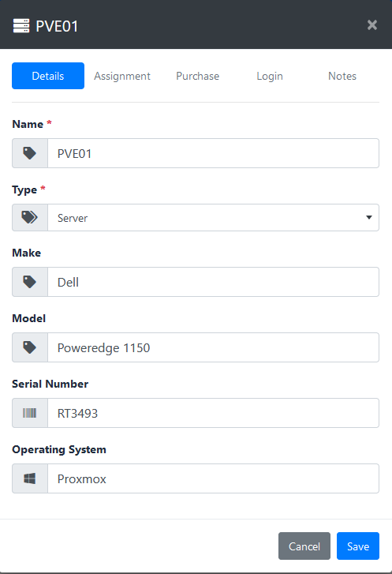Screen dimensions: 392x574
Task: Save the asset changes
Action: [x=358, y=546]
